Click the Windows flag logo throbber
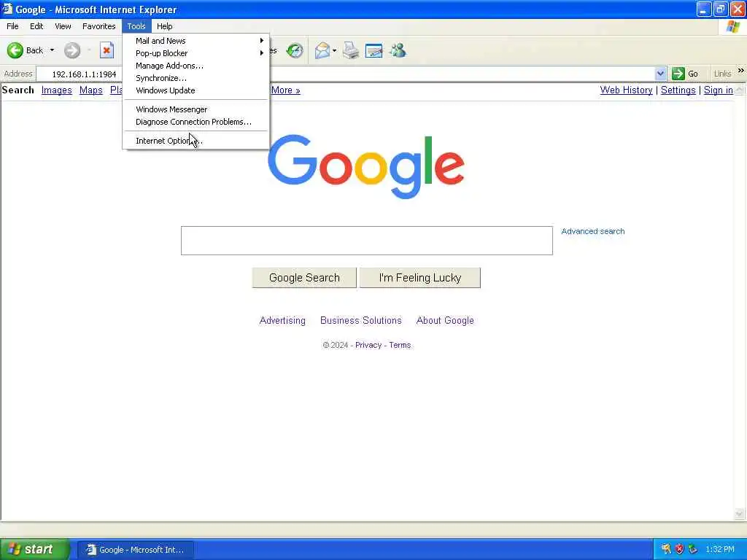 pos(732,27)
